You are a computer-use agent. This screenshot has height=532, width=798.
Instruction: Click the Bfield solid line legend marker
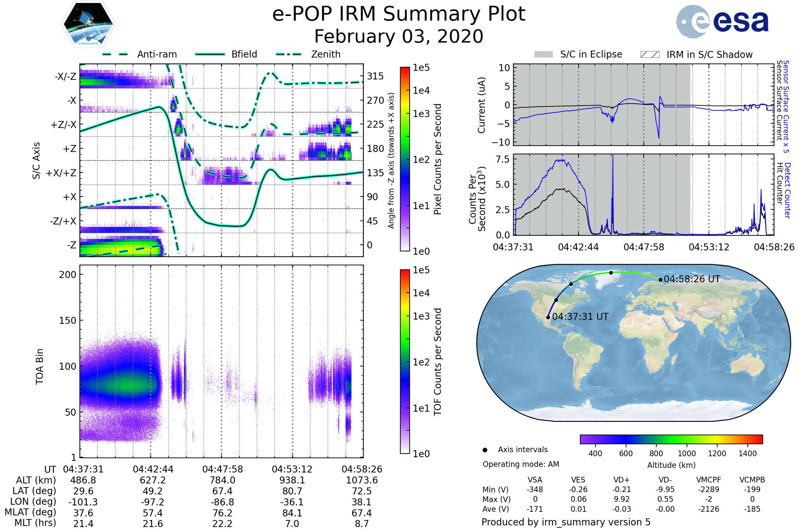[x=210, y=54]
